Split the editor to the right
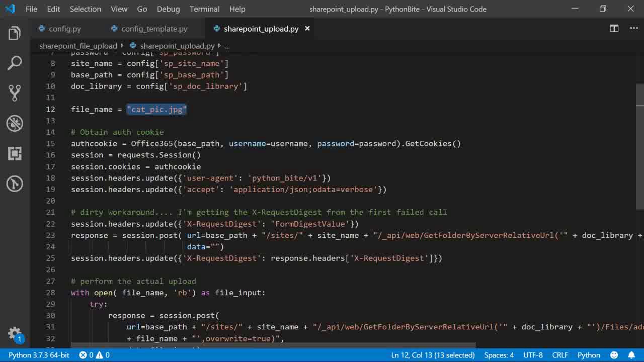 coord(614,29)
